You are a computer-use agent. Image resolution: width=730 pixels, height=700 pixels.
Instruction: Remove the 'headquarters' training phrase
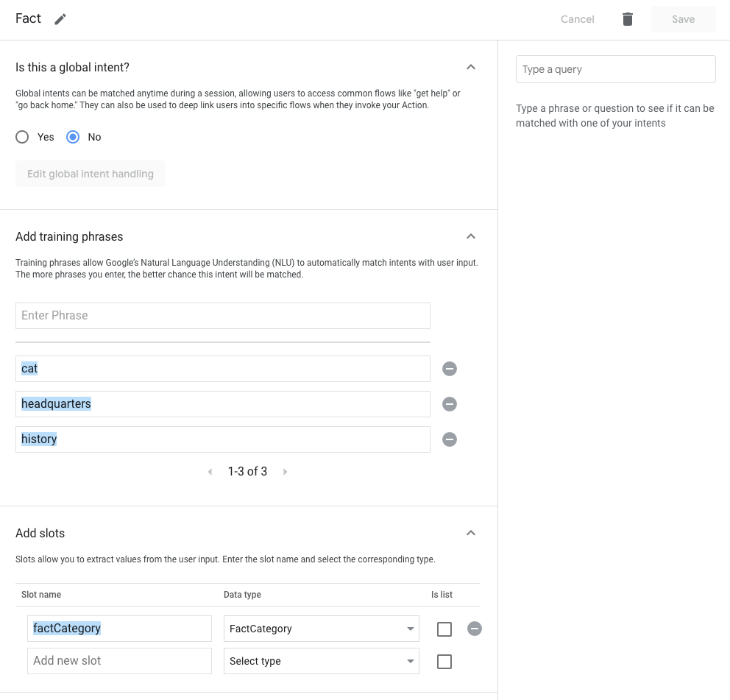(x=450, y=404)
